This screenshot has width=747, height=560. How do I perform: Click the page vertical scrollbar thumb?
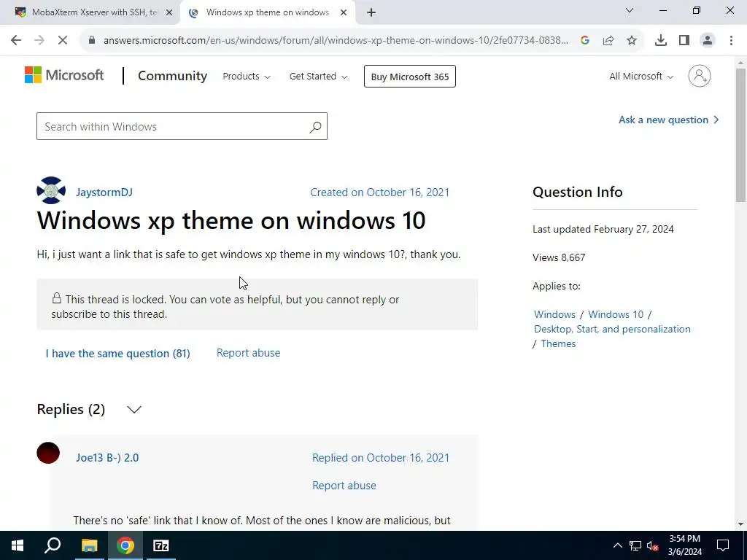pyautogui.click(x=741, y=135)
